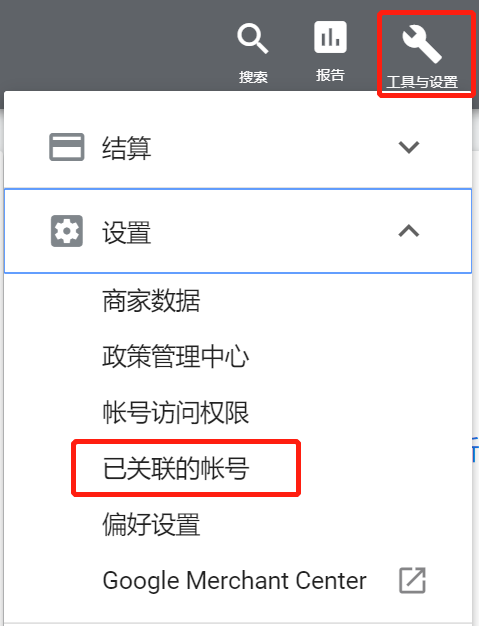The image size is (479, 626).
Task: Click the magnifying glass search icon
Action: click(x=253, y=38)
